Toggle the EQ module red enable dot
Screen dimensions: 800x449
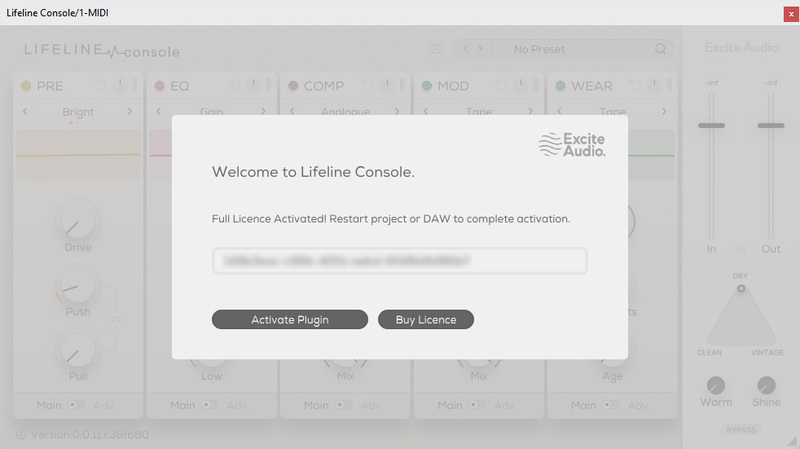tap(160, 86)
